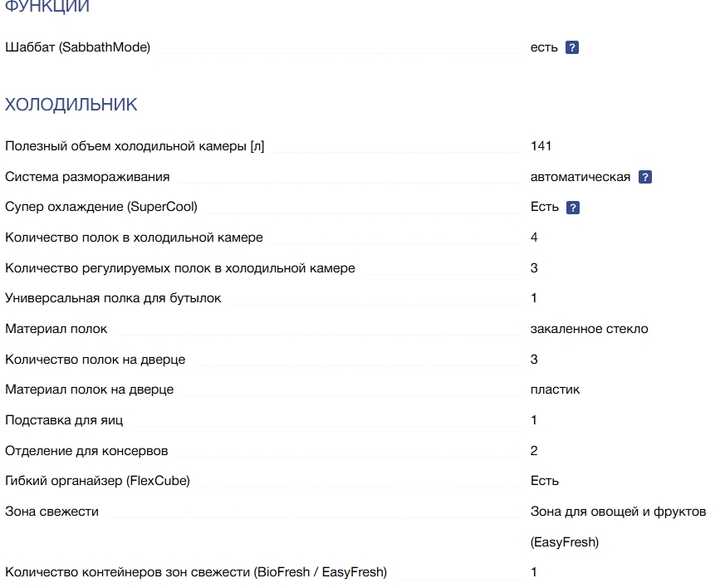720x588 pixels.
Task: Select 'Зона для овощей и фруктов' value
Action: (618, 512)
